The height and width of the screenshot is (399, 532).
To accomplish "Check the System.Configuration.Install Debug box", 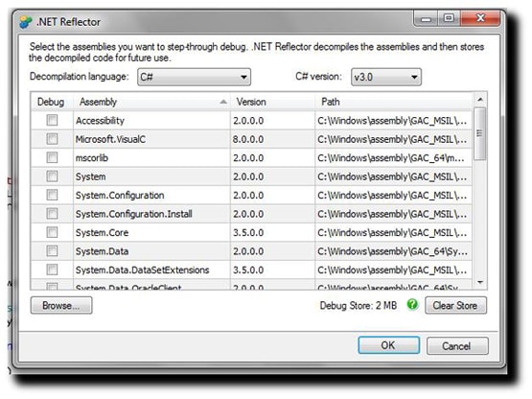I will tap(52, 213).
